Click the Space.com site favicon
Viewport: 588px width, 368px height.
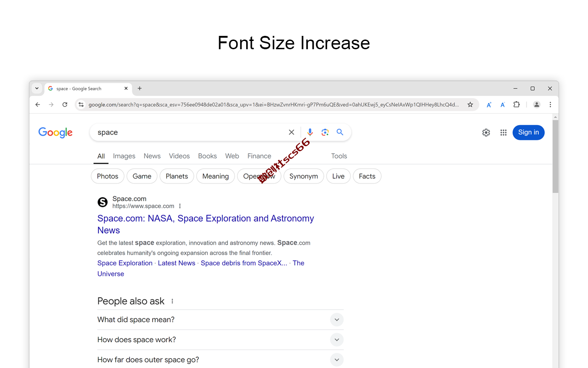click(102, 202)
